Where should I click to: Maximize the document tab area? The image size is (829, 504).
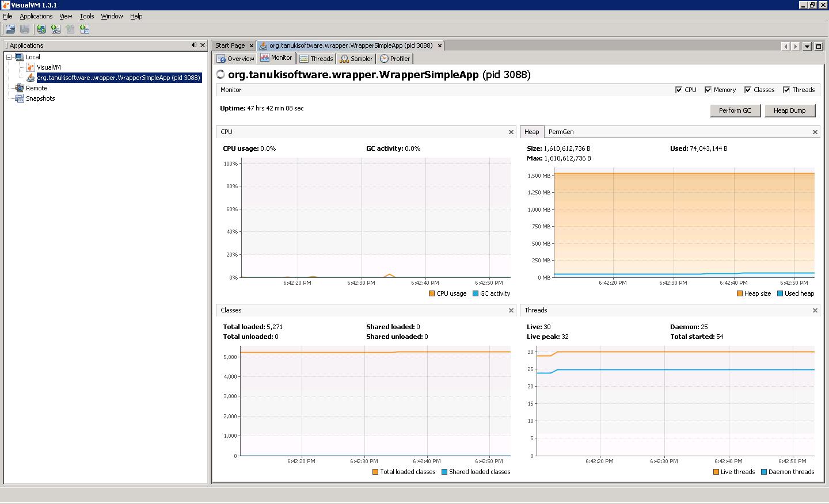coord(818,46)
